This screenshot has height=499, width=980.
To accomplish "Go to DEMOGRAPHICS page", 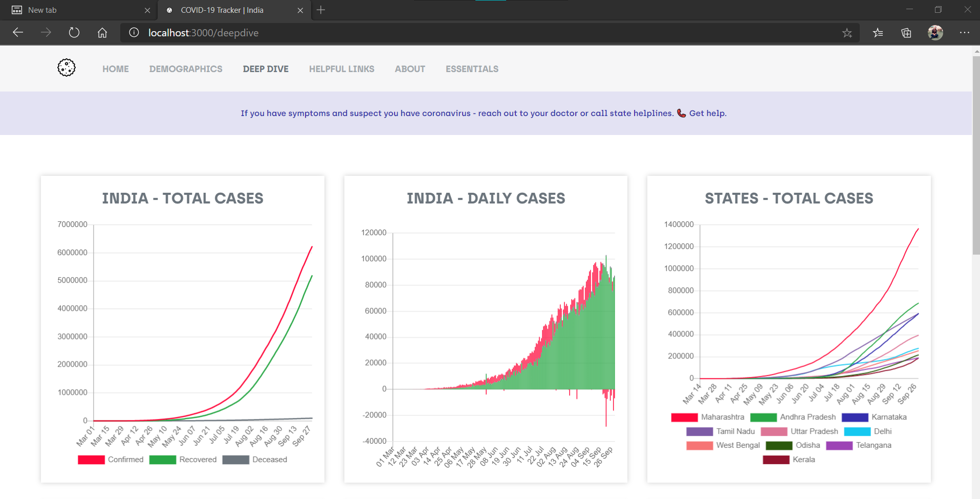I will [x=186, y=69].
